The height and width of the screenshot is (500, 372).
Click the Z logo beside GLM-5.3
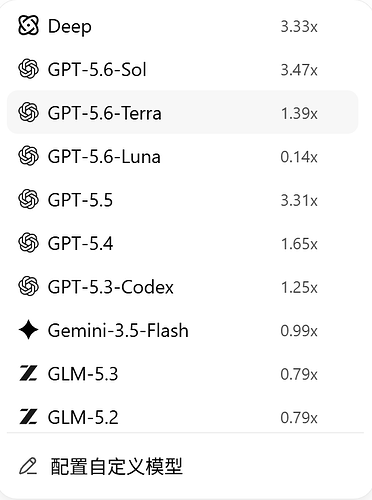coord(28,373)
